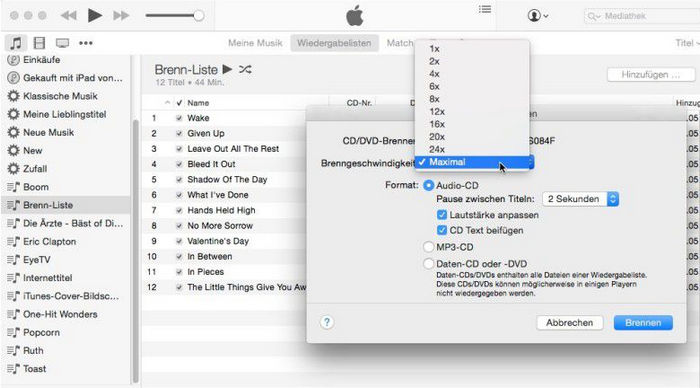Open Gekauft mit iPad playlist
Viewport: 700px width, 388px height.
pos(65,78)
